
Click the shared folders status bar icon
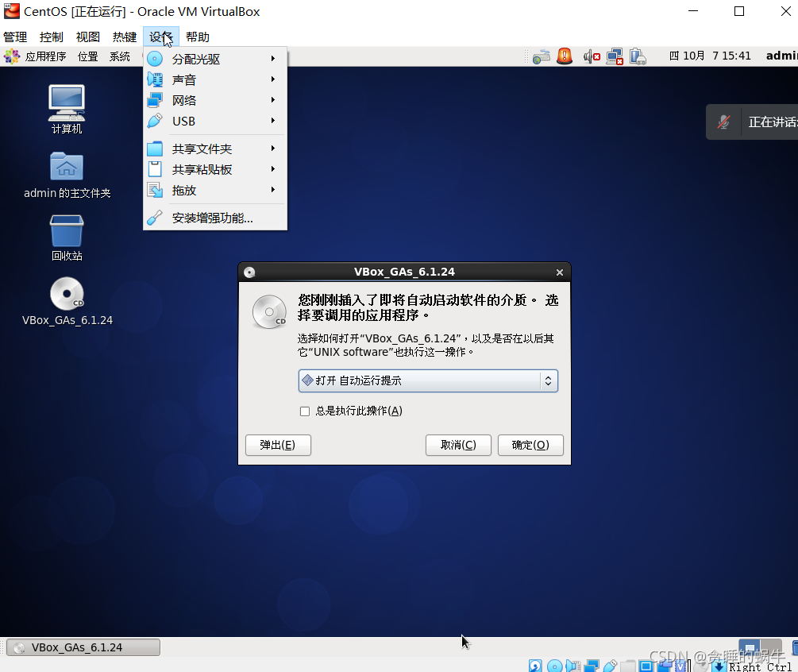628,666
